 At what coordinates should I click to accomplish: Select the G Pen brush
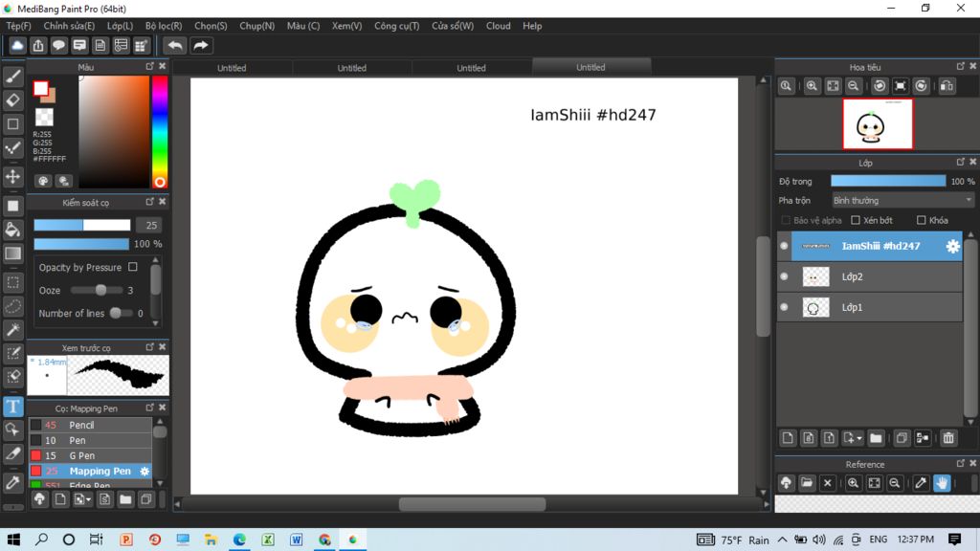click(91, 455)
